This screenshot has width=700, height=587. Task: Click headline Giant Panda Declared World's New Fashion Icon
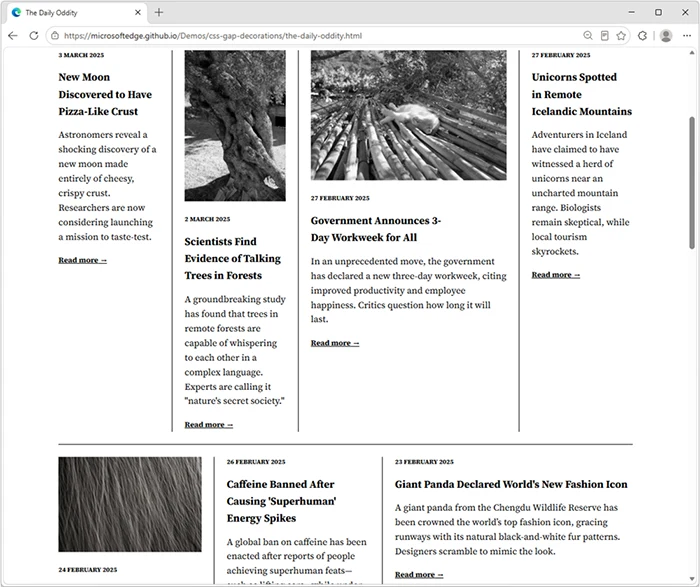point(511,484)
